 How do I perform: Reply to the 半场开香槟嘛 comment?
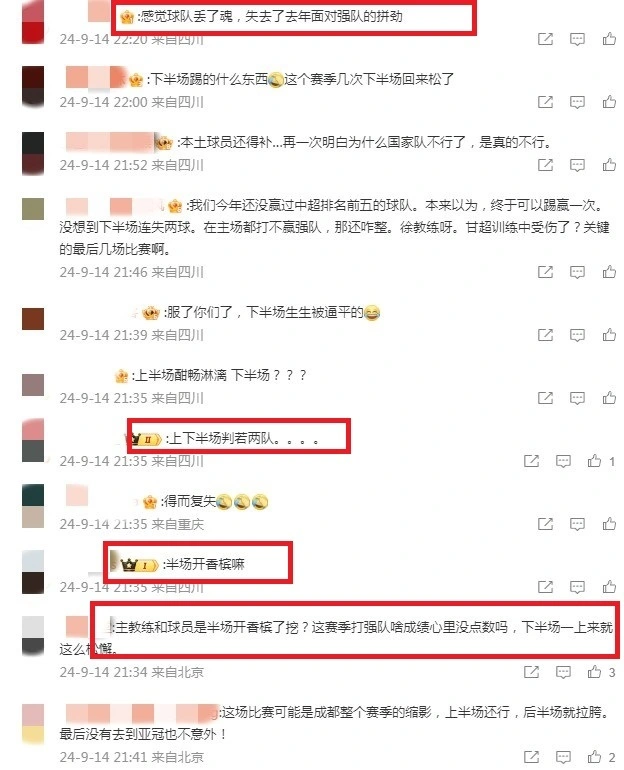(577, 587)
